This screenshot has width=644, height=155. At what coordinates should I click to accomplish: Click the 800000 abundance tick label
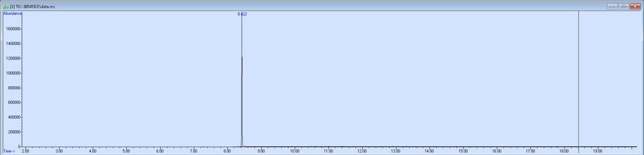(x=14, y=88)
